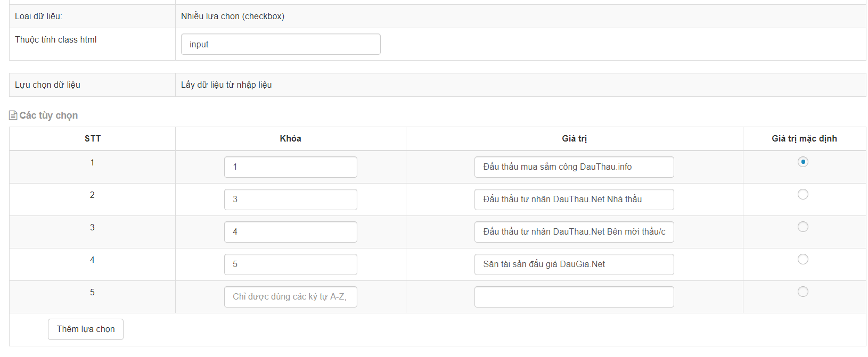Set row 3 as default via its radio button
The image size is (868, 357).
click(803, 227)
